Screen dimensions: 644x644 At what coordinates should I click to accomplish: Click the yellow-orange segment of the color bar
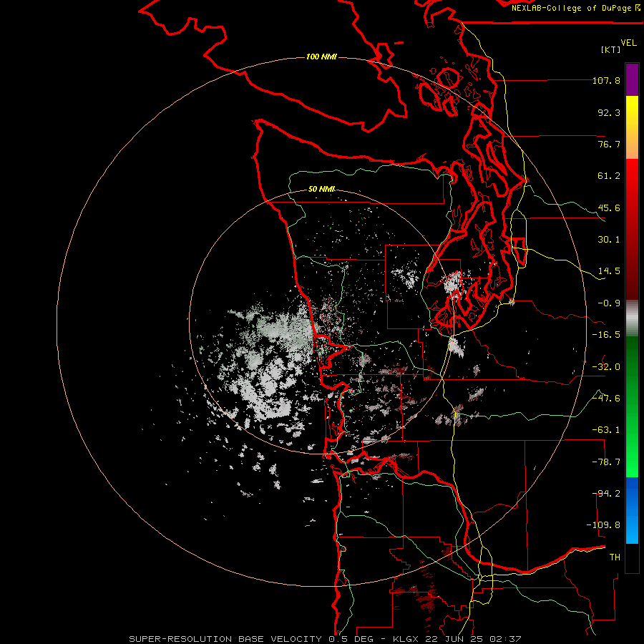[x=632, y=127]
